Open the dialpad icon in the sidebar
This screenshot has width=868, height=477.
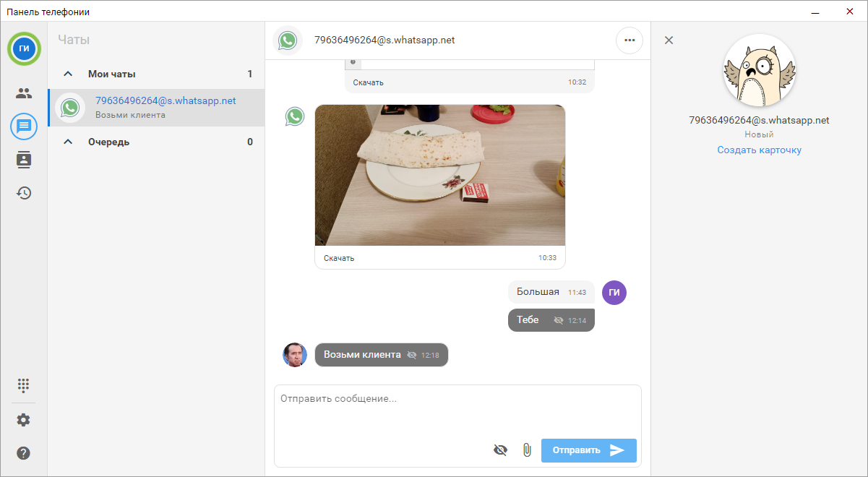point(23,386)
